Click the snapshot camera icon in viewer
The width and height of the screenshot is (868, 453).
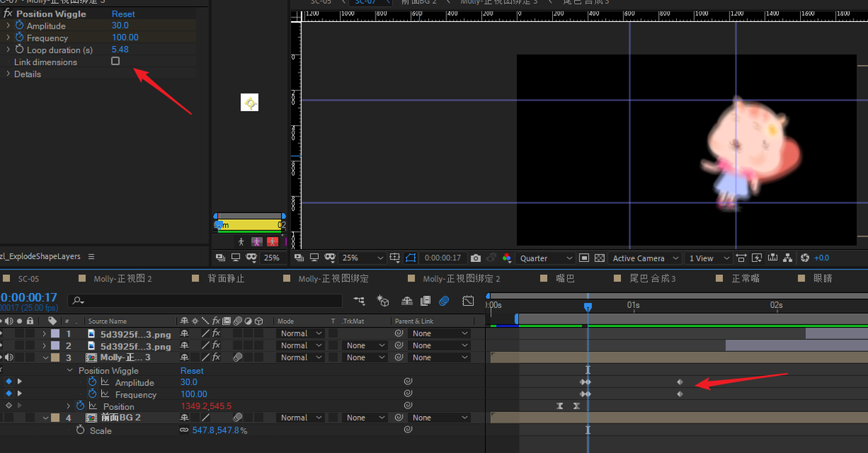(475, 257)
